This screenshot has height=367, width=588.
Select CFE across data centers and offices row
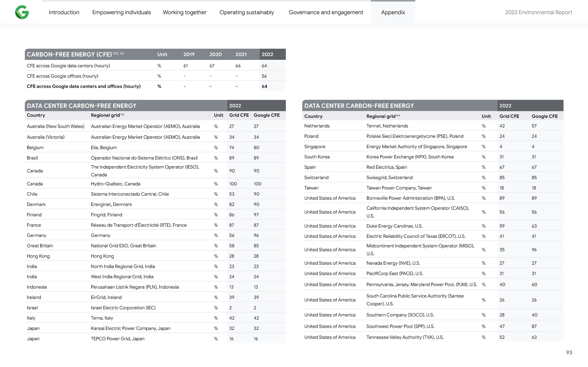155,86
